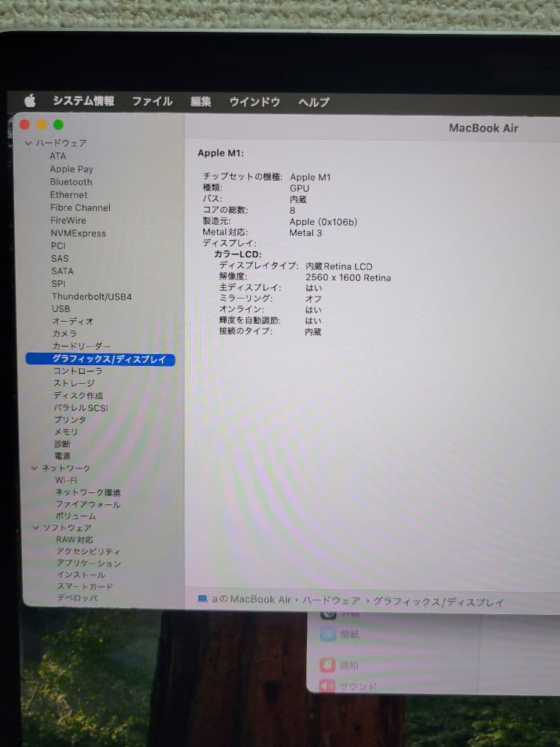Screen dimensions: 560x747
Task: Select コントローラ in the sidebar
Action: pyautogui.click(x=77, y=371)
